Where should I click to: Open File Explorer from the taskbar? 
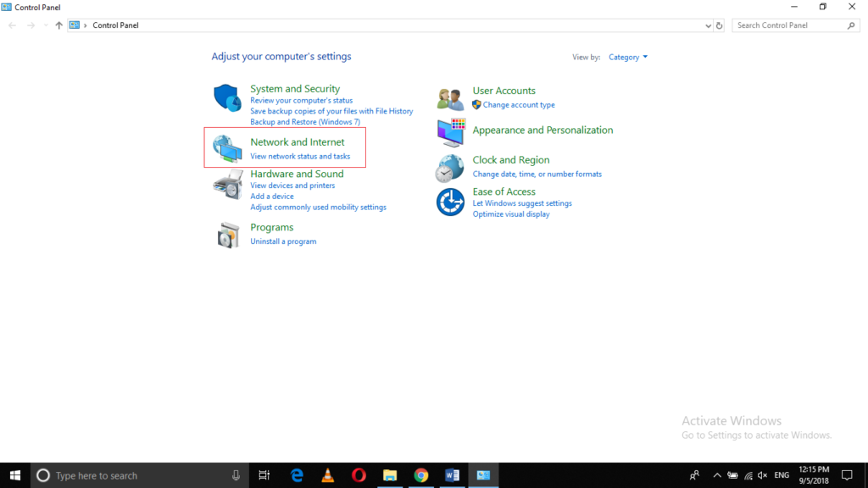point(390,475)
